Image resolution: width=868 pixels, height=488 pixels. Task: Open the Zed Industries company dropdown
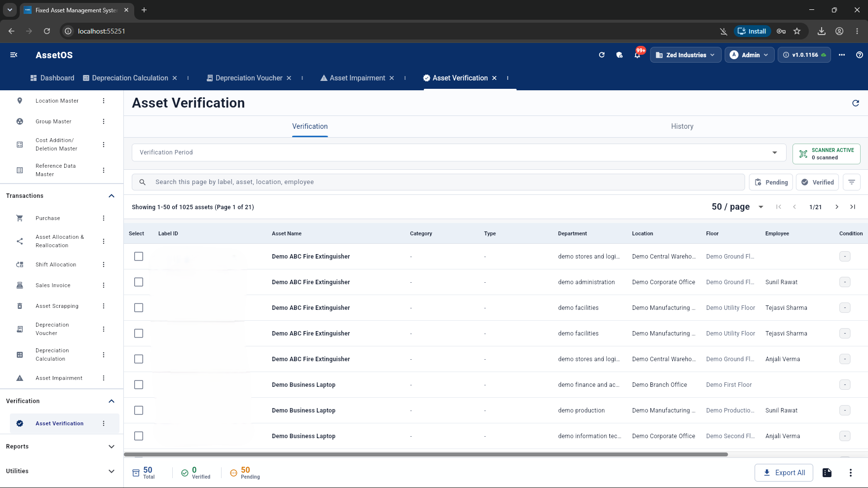click(686, 55)
